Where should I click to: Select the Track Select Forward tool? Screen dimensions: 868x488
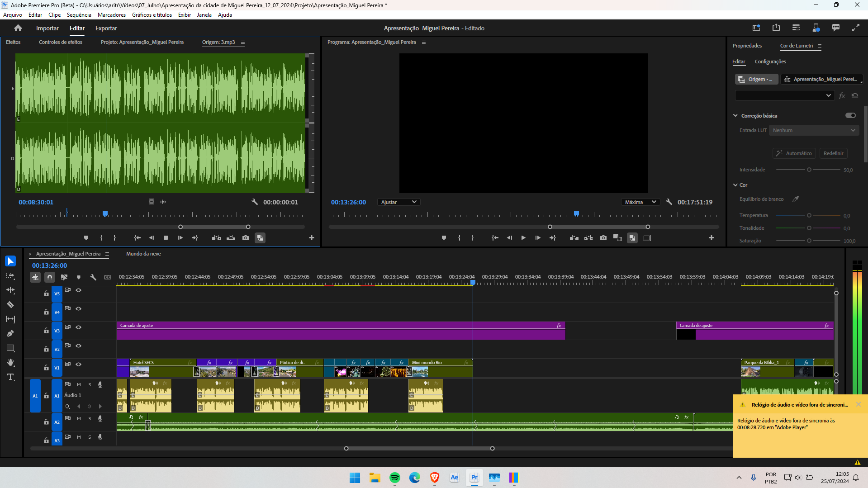10,276
